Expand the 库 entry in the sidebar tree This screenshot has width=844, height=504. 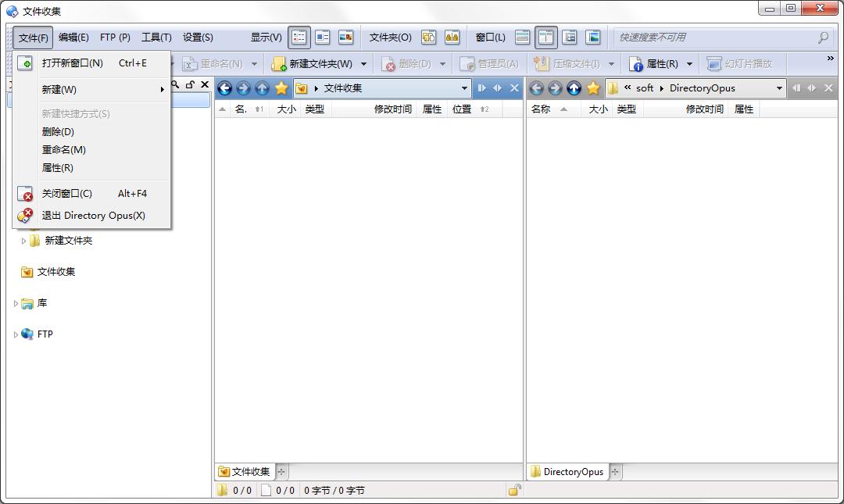click(16, 303)
